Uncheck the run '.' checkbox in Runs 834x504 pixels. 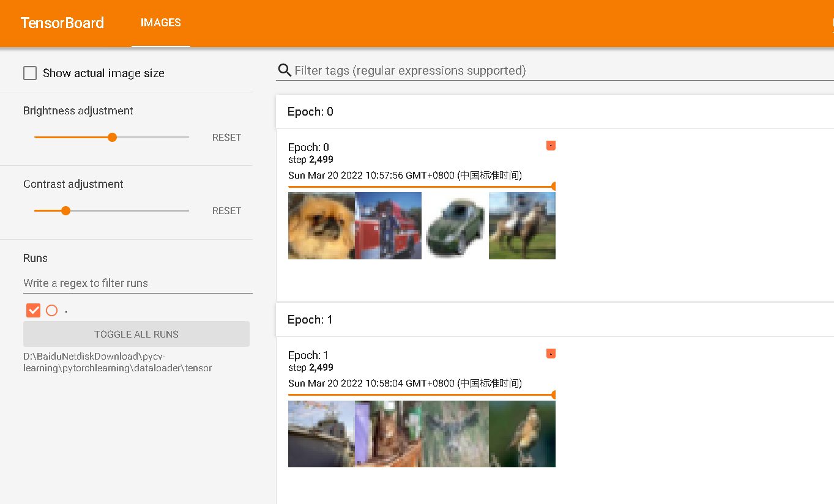(x=34, y=311)
